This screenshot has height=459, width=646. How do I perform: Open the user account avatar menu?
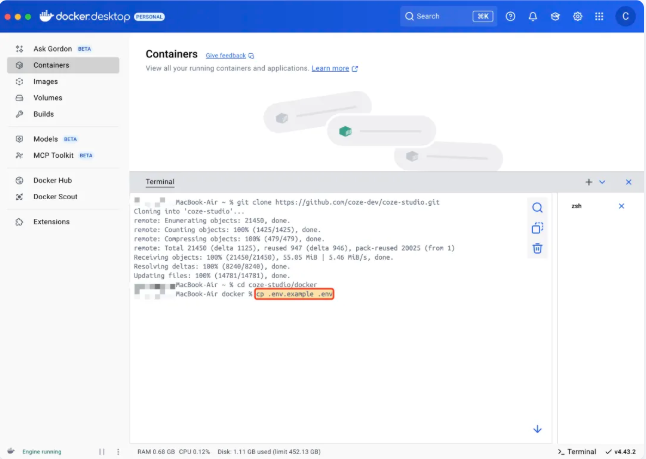625,16
